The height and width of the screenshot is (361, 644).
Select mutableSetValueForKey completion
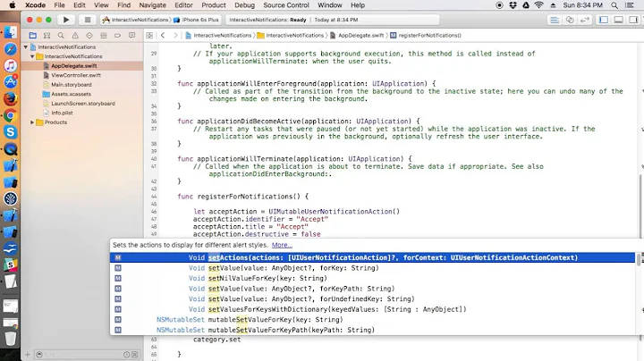pyautogui.click(x=372, y=320)
